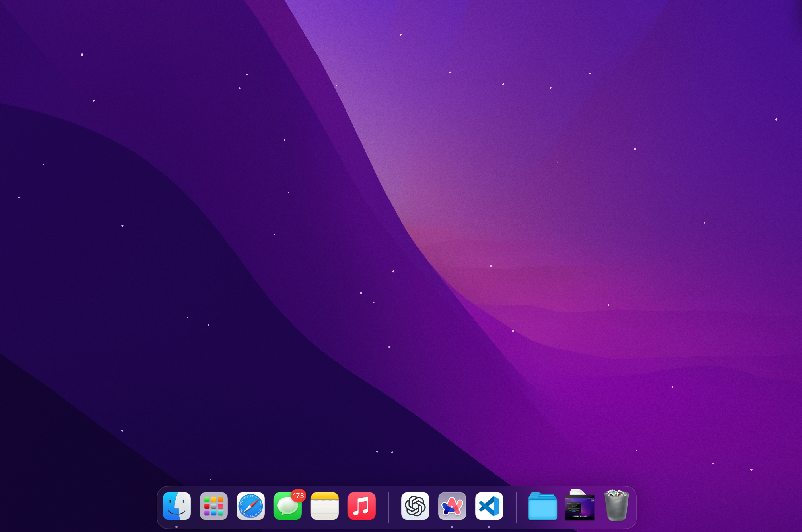Open Visual Studio Code from Dock
The image size is (802, 532).
pyautogui.click(x=489, y=506)
